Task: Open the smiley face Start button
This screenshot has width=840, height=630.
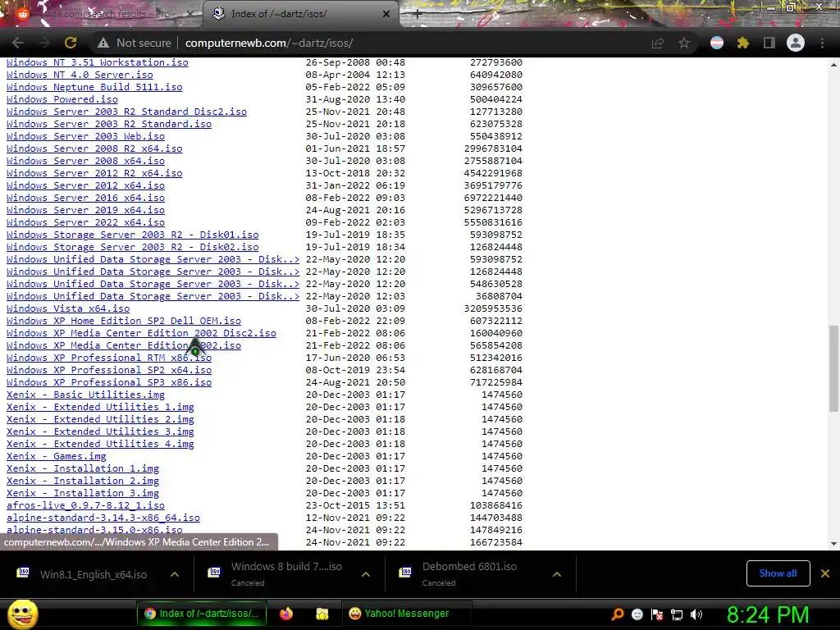Action: (22, 614)
